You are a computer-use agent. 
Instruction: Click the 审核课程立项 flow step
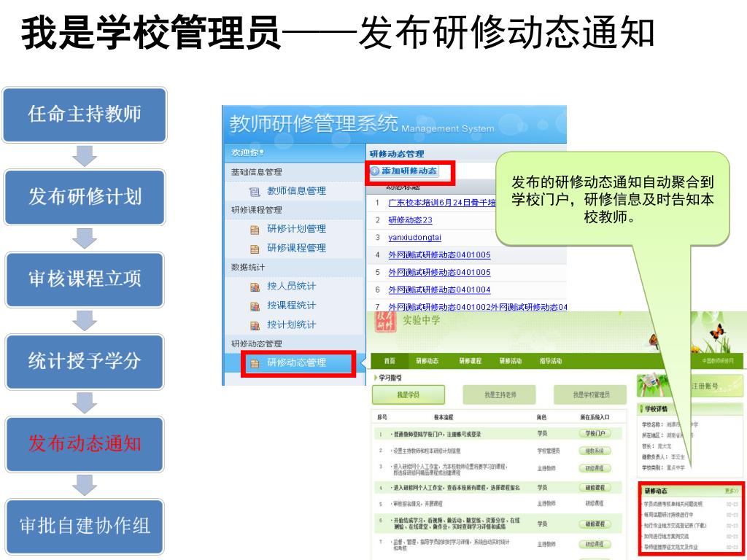(x=85, y=279)
